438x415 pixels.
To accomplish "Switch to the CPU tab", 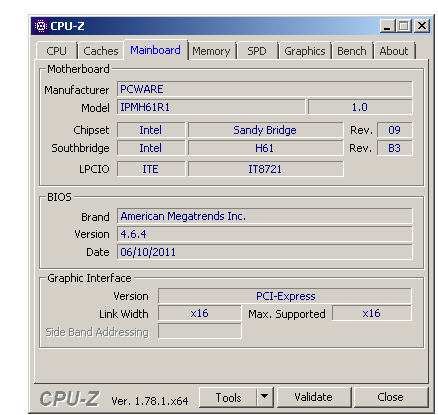I will coord(56,51).
